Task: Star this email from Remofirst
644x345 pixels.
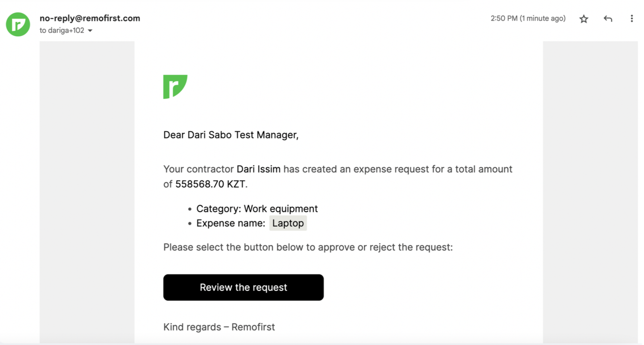Action: coord(584,19)
